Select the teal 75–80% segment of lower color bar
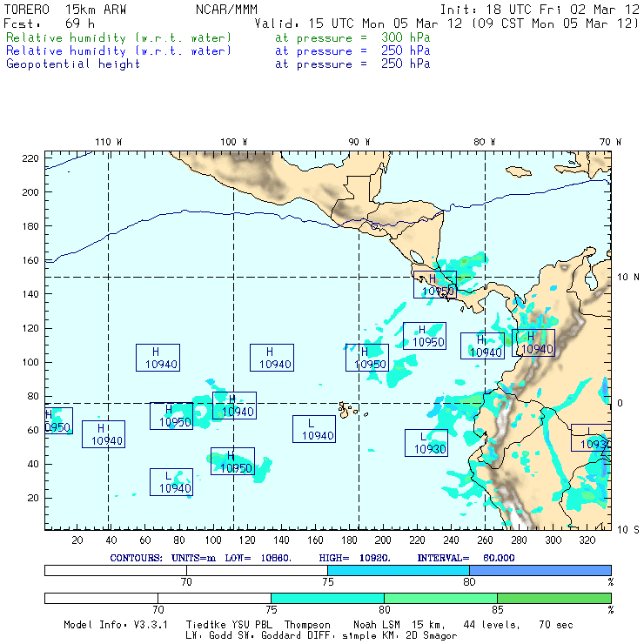 (328, 598)
